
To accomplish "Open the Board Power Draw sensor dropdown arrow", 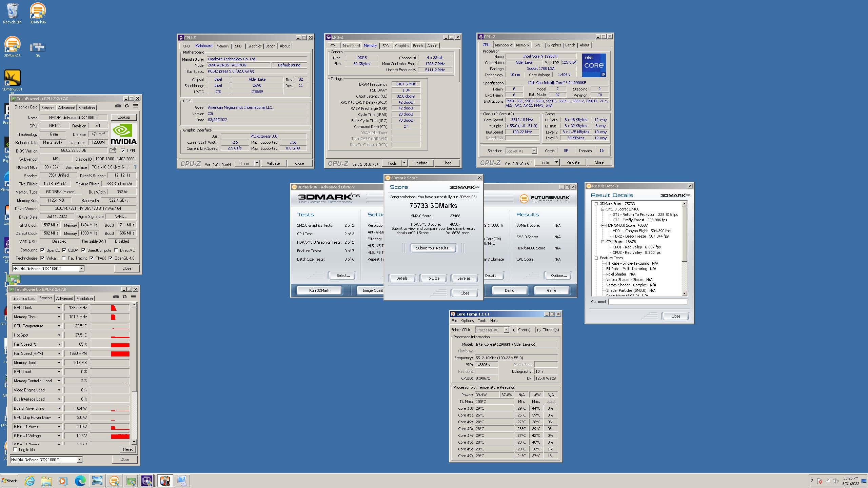I will tap(59, 408).
